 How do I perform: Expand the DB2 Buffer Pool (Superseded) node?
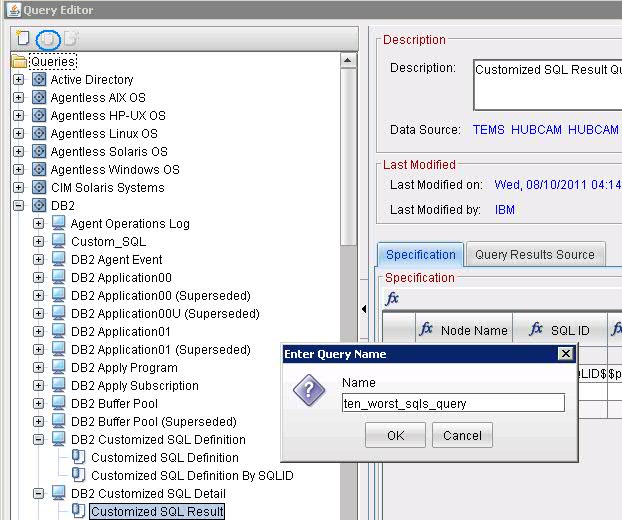pyautogui.click(x=38, y=421)
